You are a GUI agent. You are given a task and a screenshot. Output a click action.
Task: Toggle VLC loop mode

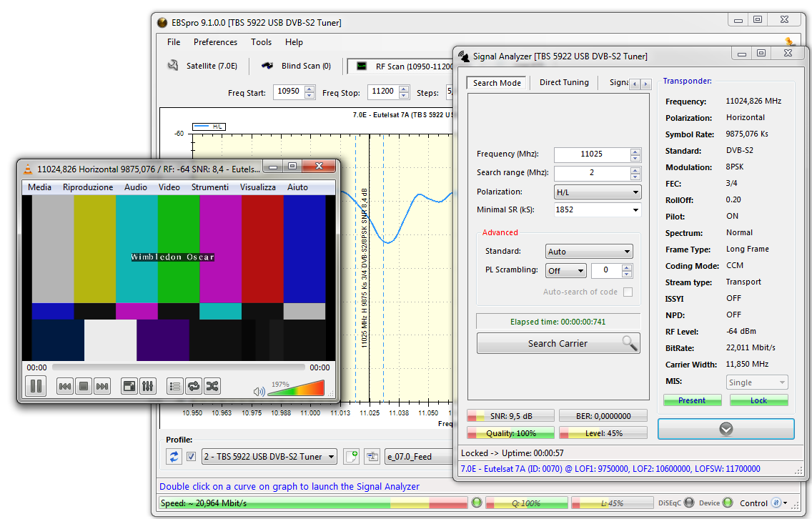click(194, 387)
